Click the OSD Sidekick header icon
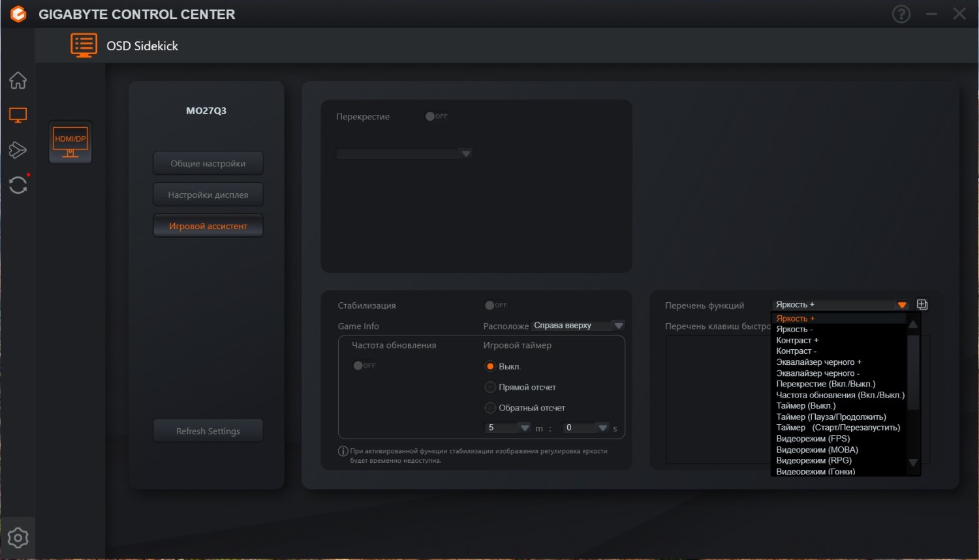This screenshot has width=979, height=560. (84, 46)
